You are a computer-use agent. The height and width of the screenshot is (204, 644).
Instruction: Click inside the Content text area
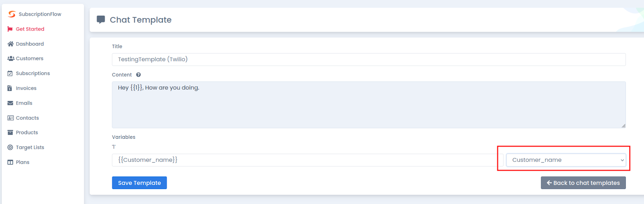369,105
